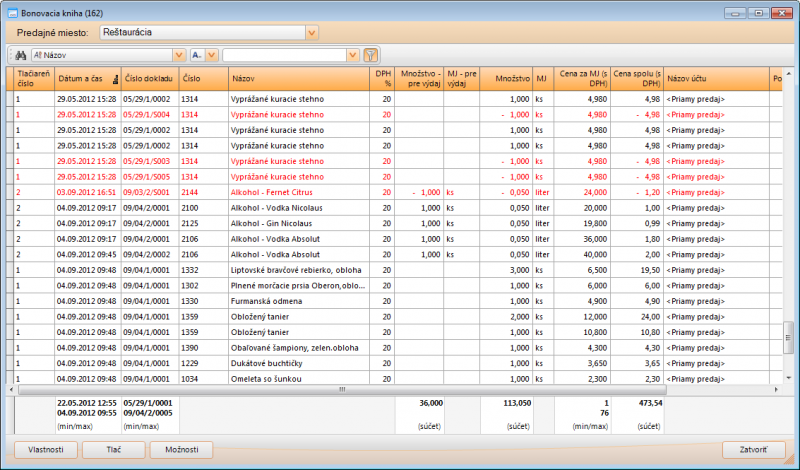The width and height of the screenshot is (800, 470).
Task: Toggle the funnel filter icon
Action: [371, 55]
